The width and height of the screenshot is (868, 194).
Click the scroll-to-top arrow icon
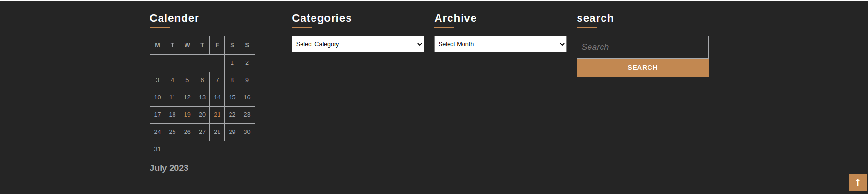857,182
